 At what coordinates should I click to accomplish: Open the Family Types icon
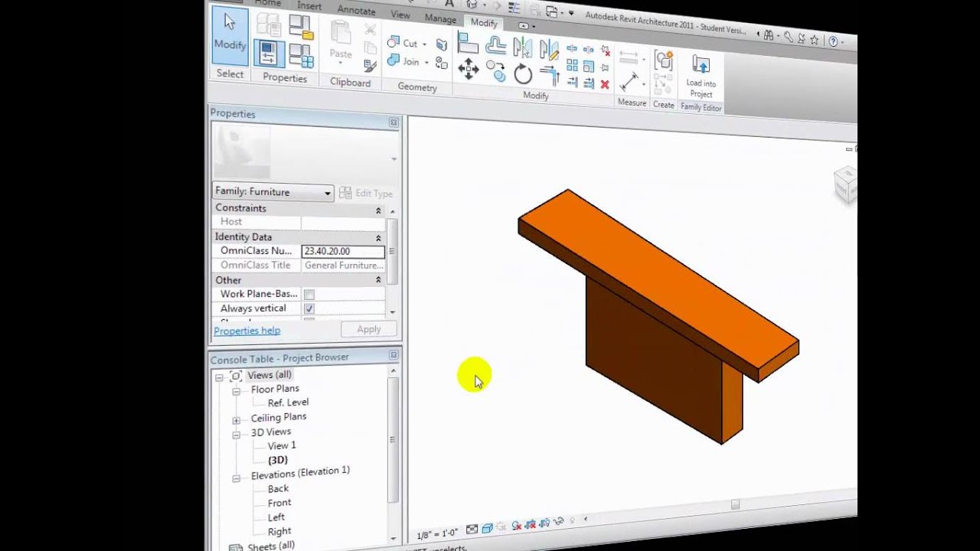point(302,55)
